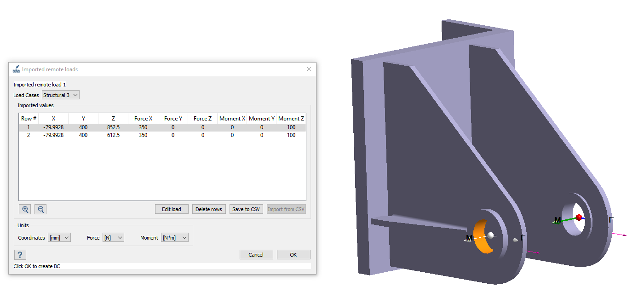The width and height of the screenshot is (644, 298).
Task: Click the zoom out magnifier icon
Action: 41,209
